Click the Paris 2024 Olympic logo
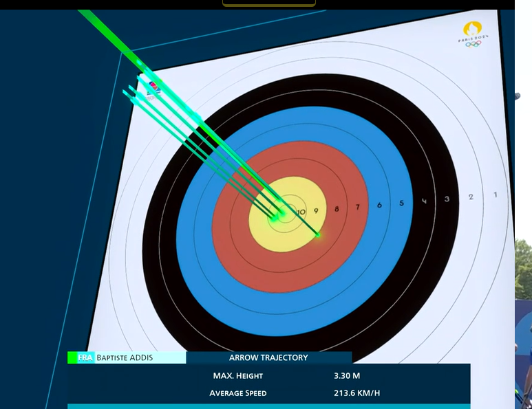The image size is (532, 409). (x=472, y=34)
